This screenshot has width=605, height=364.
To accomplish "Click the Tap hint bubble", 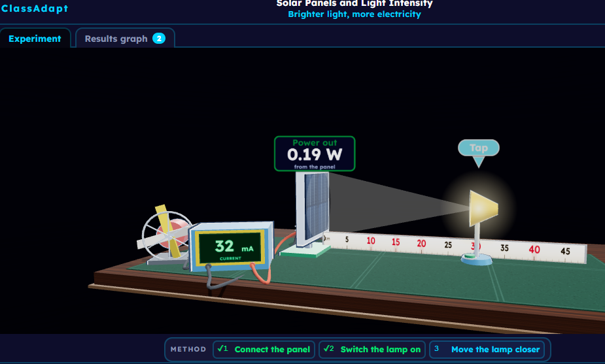I will click(479, 148).
